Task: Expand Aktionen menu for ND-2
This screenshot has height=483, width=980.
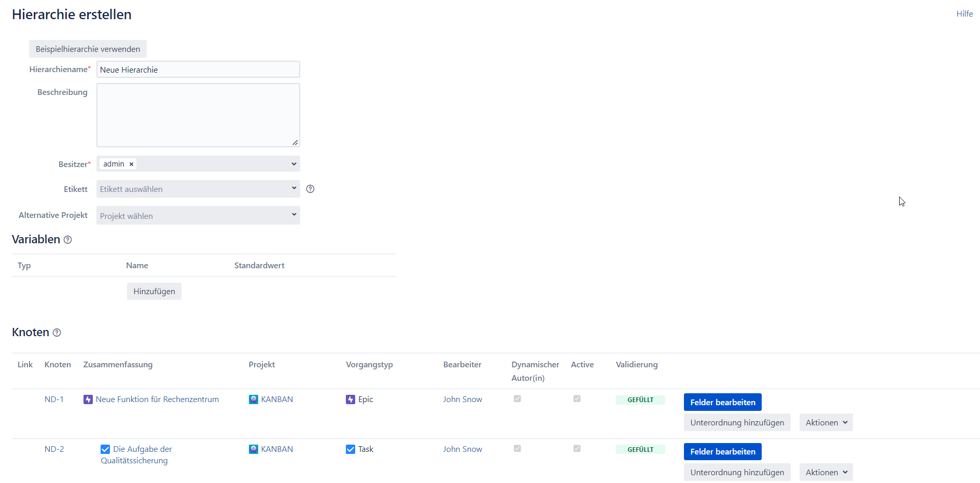Action: pyautogui.click(x=825, y=472)
